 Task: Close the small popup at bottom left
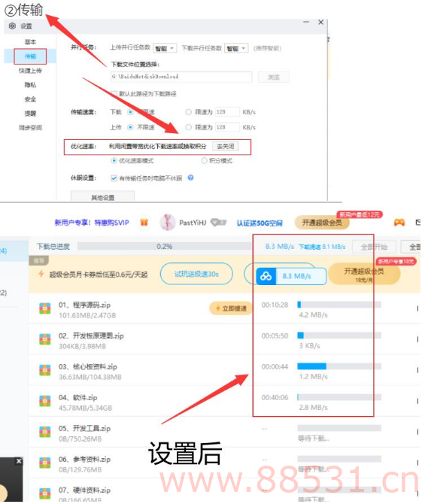tap(19, 461)
